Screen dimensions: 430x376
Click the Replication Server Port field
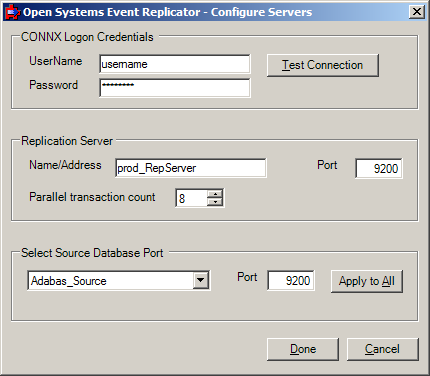(x=379, y=168)
